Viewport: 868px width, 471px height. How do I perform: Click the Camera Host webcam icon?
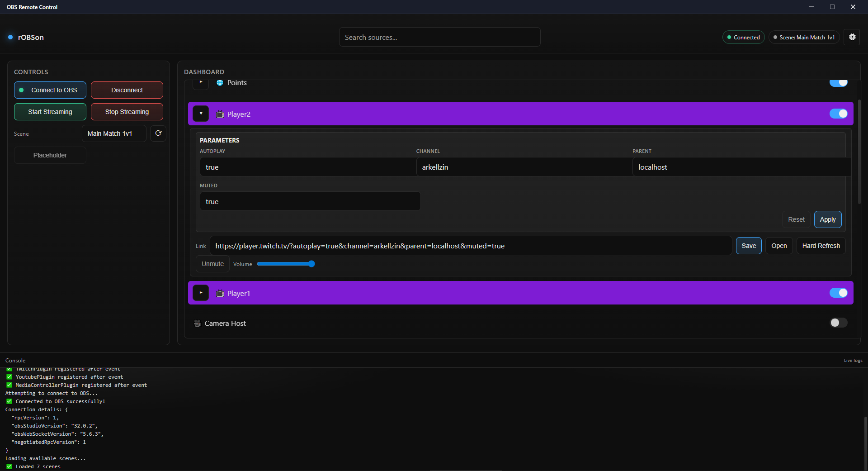(197, 323)
